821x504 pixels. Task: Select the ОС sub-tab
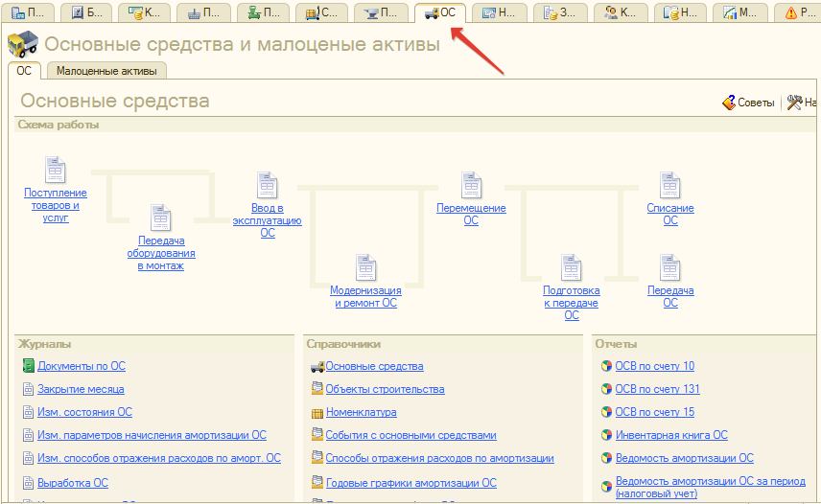pos(24,71)
